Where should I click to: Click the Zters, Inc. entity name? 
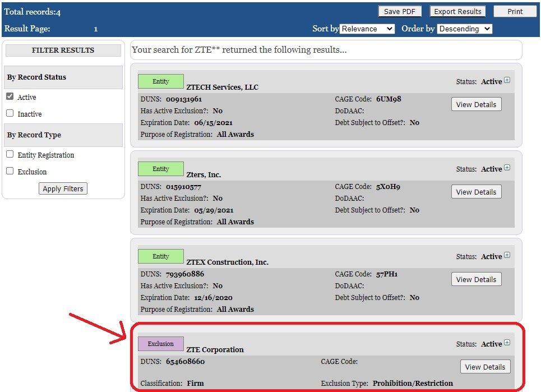[204, 174]
